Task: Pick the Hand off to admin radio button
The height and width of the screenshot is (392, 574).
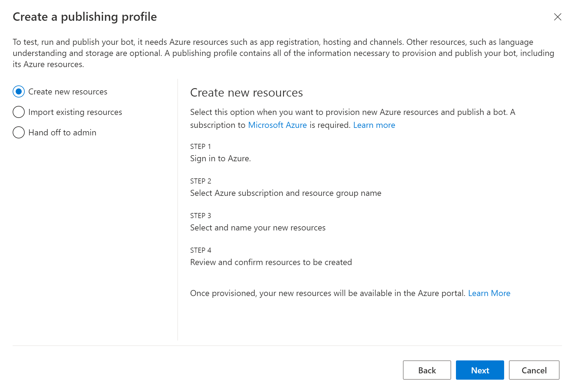Action: point(19,133)
